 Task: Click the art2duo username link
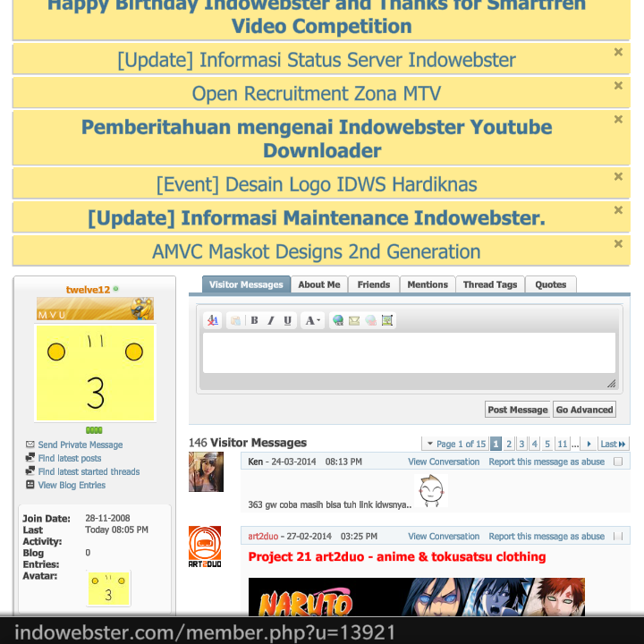[x=263, y=537]
